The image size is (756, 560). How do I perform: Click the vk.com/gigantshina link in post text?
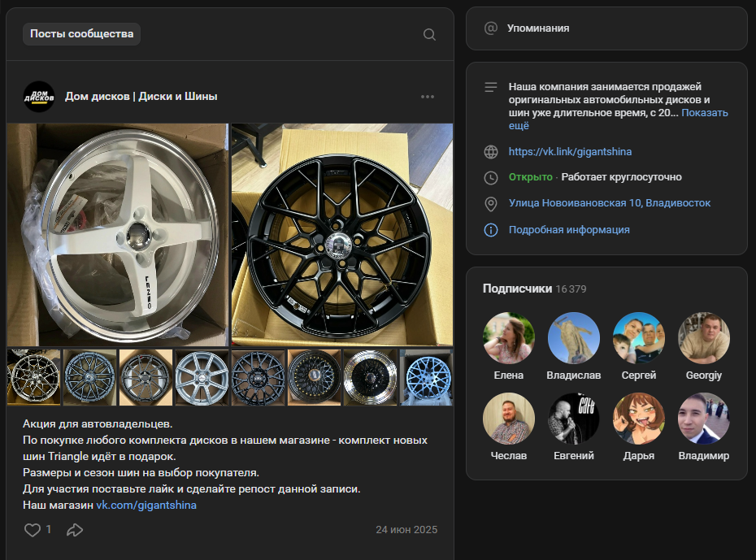click(146, 506)
